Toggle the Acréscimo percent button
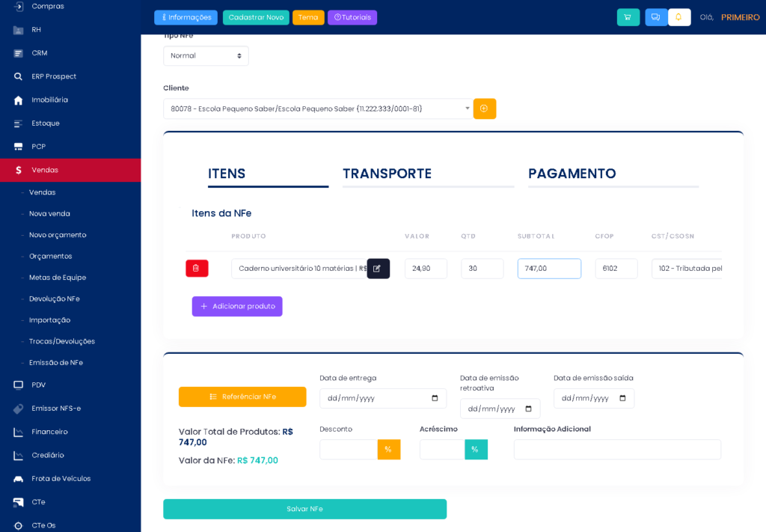Image resolution: width=766 pixels, height=532 pixels. 475,450
